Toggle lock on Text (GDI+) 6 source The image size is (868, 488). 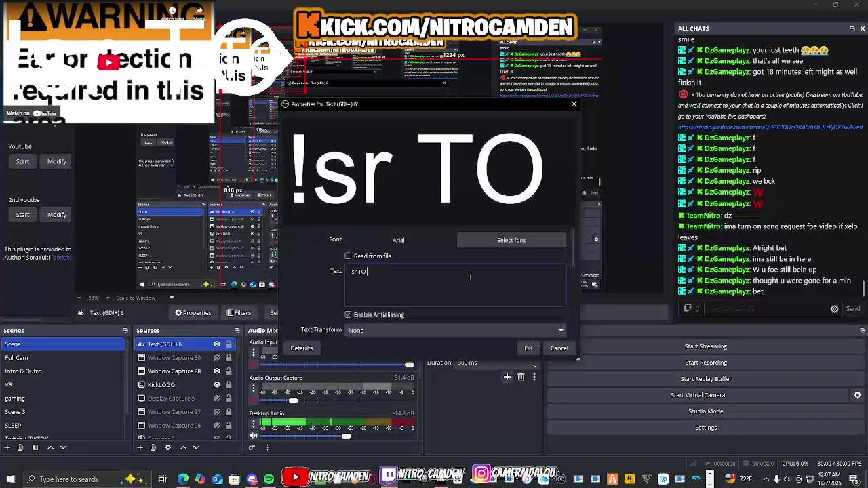pos(229,344)
